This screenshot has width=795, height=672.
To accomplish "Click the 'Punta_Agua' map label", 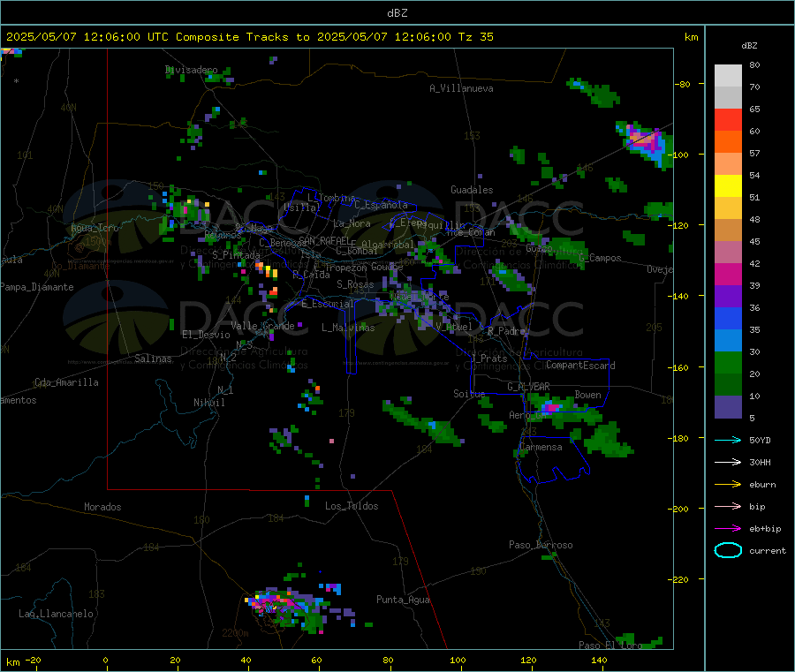I will [403, 600].
